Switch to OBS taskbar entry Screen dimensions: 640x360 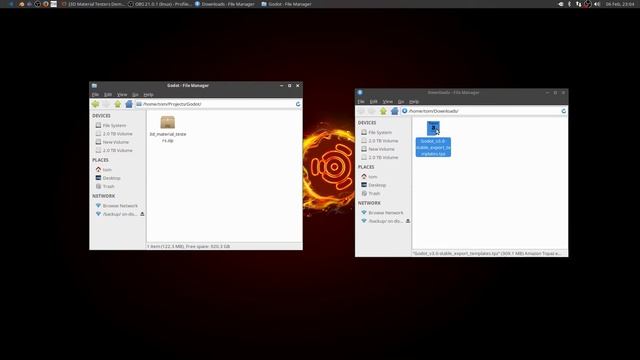coord(160,4)
